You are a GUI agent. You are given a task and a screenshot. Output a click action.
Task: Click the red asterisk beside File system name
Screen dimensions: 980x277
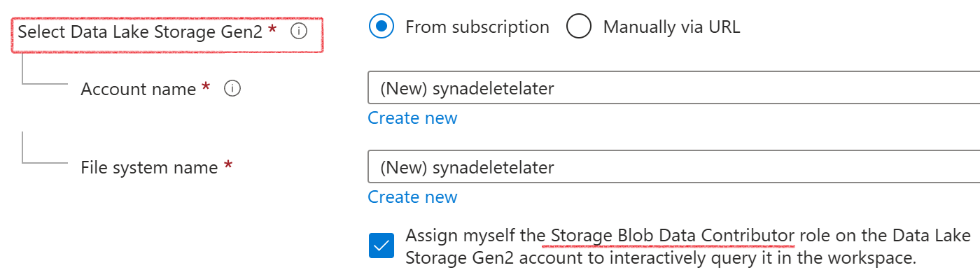point(227,165)
